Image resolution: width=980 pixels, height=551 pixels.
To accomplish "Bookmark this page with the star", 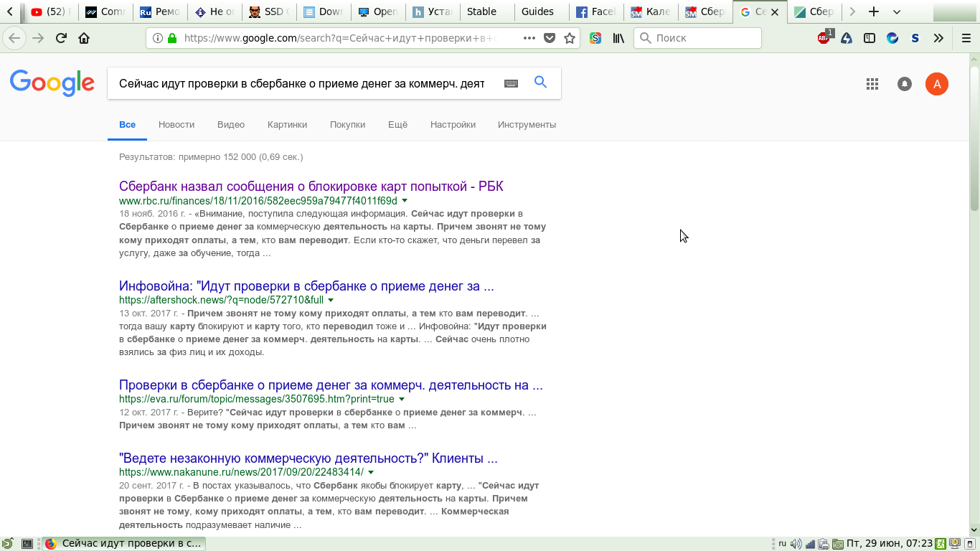I will pos(570,38).
